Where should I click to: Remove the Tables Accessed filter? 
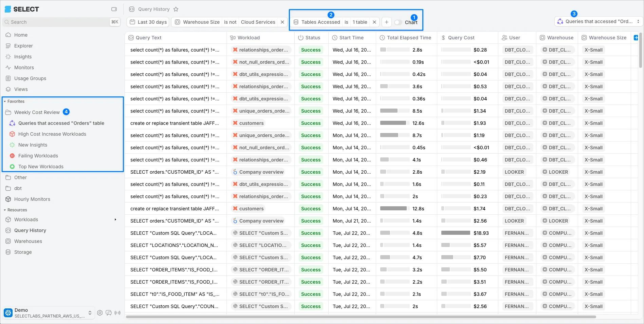pos(374,22)
